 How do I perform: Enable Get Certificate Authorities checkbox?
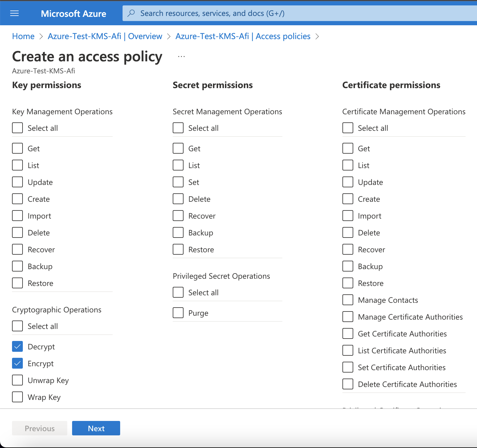[348, 333]
